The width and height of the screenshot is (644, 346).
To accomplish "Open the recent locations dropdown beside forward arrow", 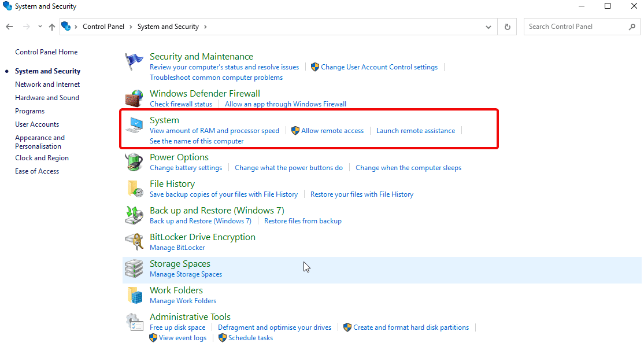I will 39,27.
